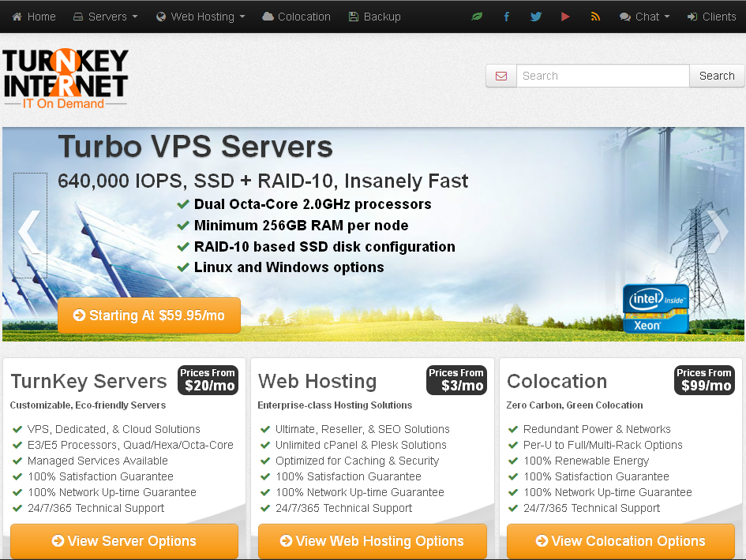Click 'RAID-10 based SSD disk configuration' text
This screenshot has height=560, width=746.
click(x=324, y=247)
